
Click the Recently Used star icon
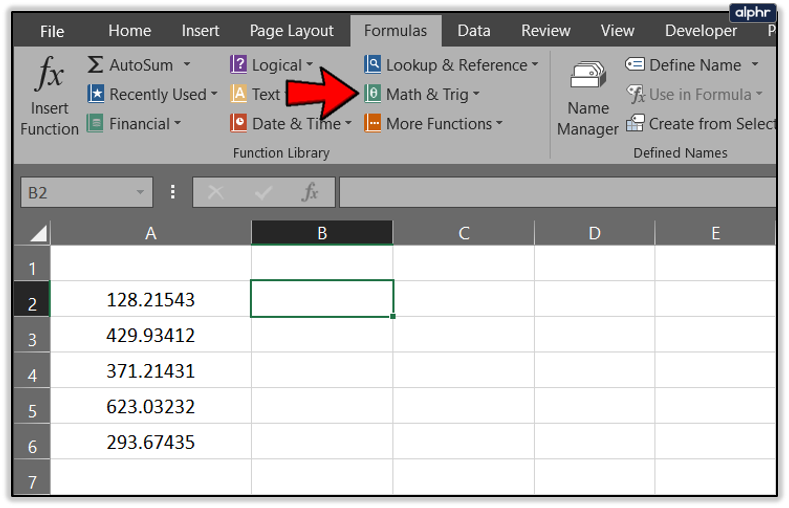pyautogui.click(x=95, y=94)
